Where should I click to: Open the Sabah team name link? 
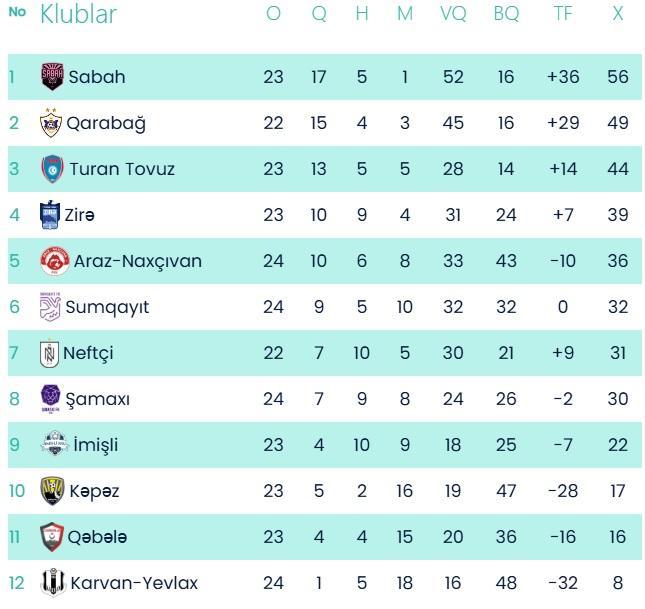click(97, 77)
